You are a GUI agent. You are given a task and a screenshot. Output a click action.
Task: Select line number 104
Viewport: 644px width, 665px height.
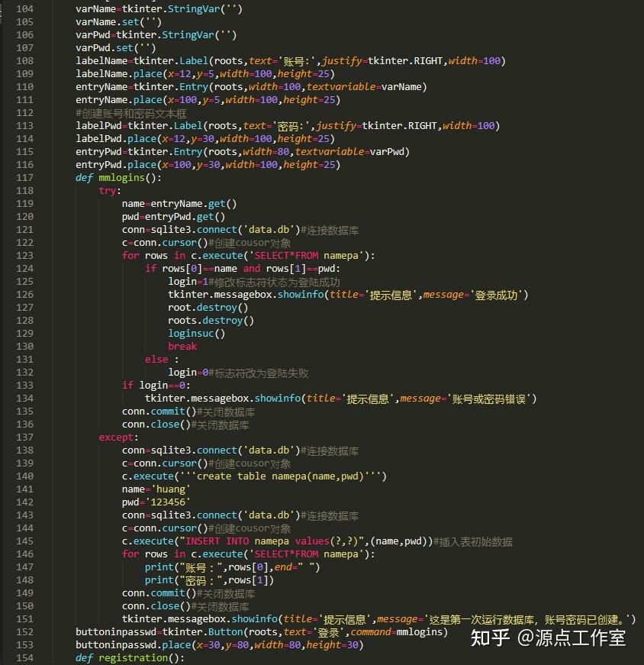(x=27, y=8)
